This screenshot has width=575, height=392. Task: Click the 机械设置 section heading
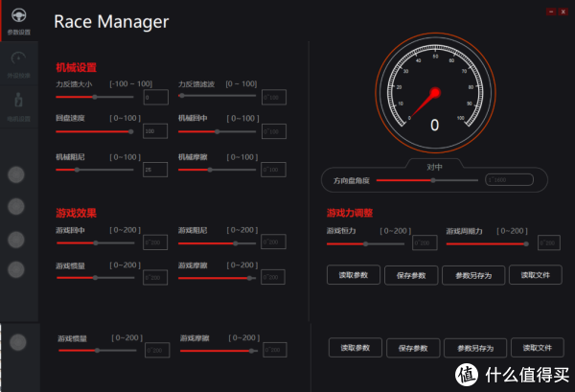[77, 67]
